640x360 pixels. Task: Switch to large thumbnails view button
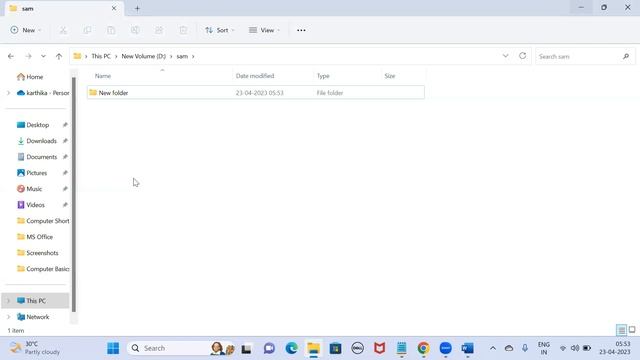coord(632,330)
